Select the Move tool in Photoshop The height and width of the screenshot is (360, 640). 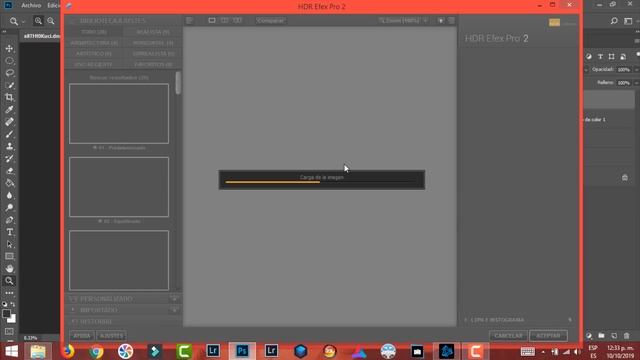click(x=9, y=49)
